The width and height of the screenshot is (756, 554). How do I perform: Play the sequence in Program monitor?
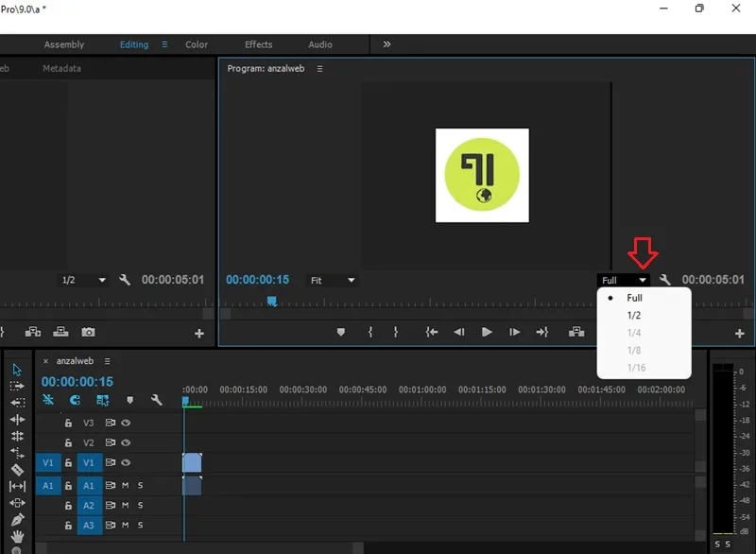(x=487, y=332)
